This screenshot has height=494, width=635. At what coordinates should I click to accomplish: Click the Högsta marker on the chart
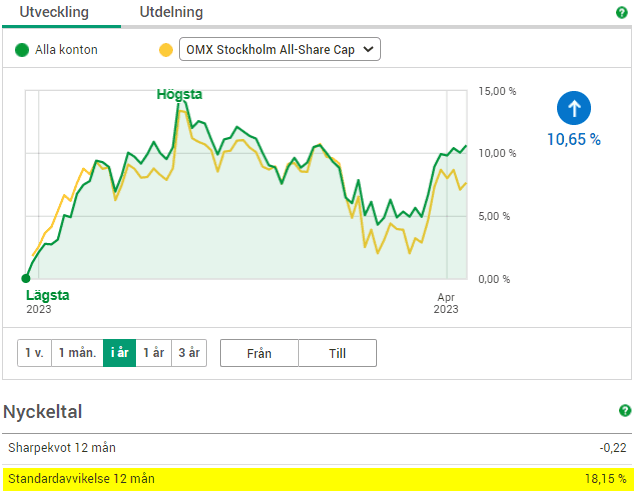179,95
